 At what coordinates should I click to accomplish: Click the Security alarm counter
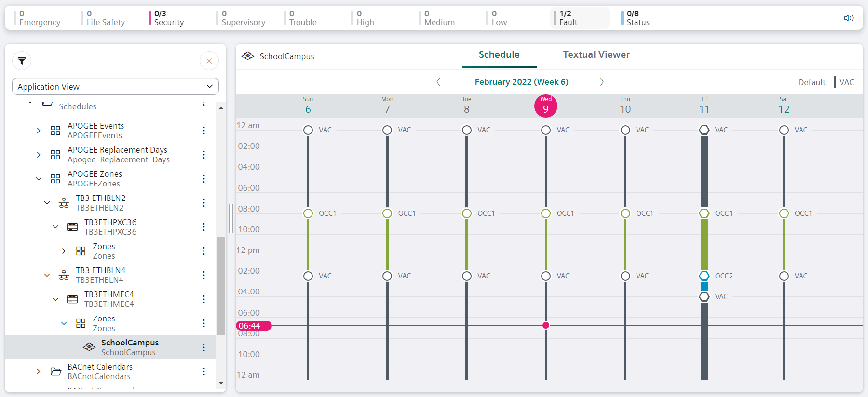169,18
